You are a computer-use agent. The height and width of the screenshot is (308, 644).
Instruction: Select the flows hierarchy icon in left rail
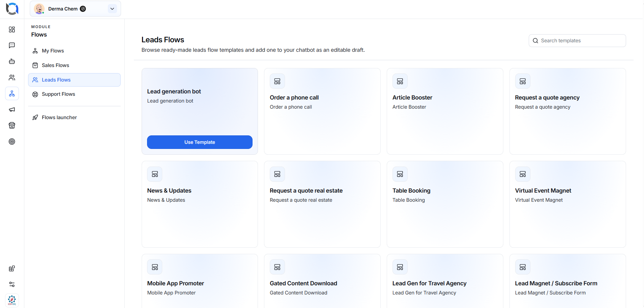[x=12, y=93]
